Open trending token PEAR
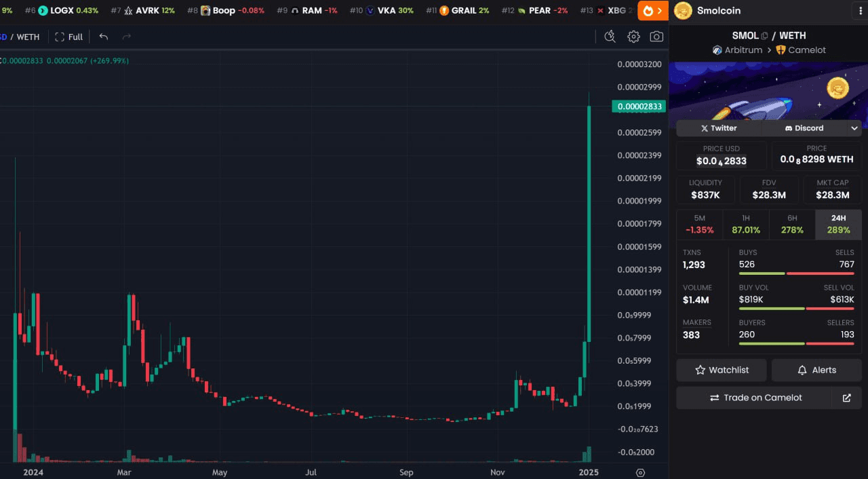The height and width of the screenshot is (479, 868). tap(535, 11)
